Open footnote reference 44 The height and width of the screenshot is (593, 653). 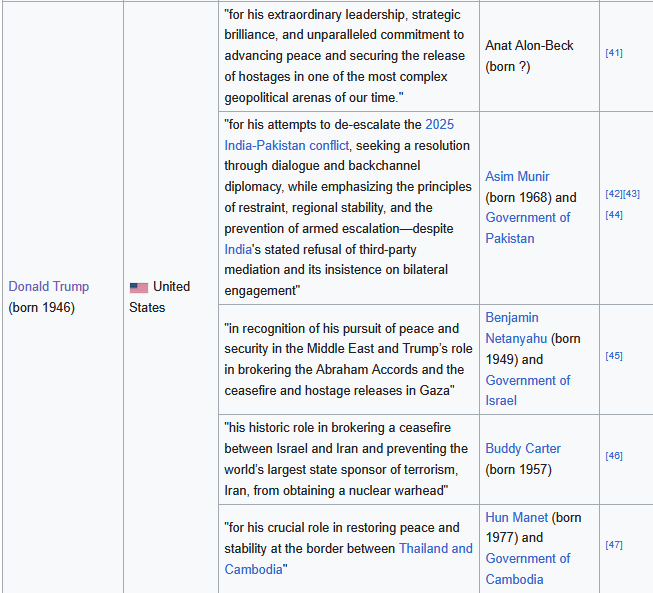614,214
